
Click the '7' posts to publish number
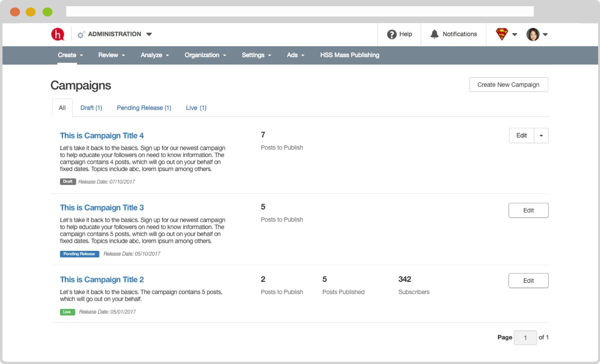(263, 135)
